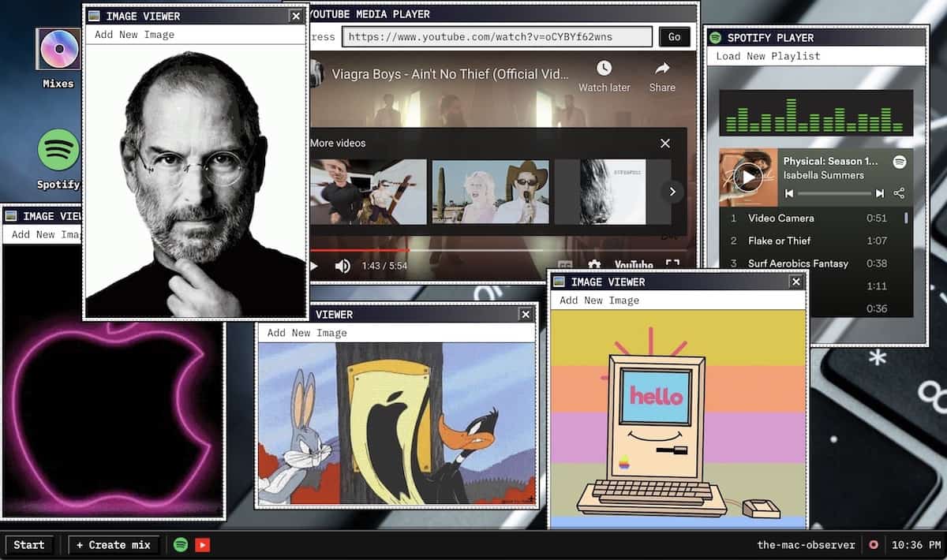Click the red YouTube icon in the taskbar
The image size is (947, 560).
click(203, 544)
